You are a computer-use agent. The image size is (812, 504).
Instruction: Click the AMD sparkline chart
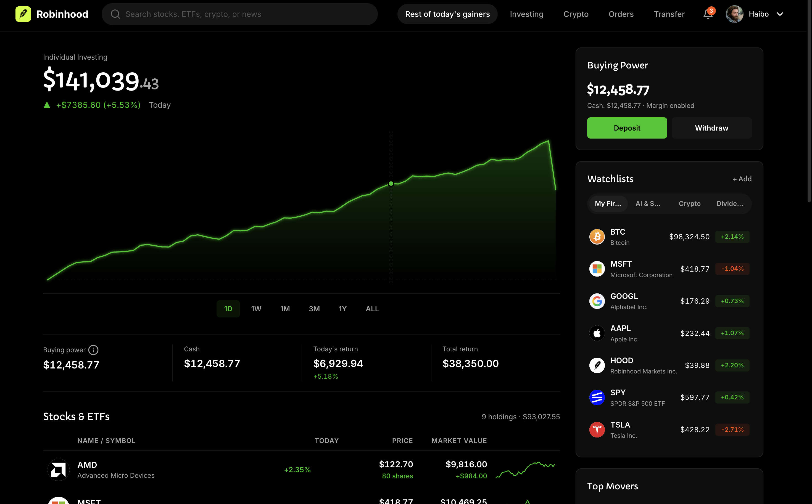526,470
